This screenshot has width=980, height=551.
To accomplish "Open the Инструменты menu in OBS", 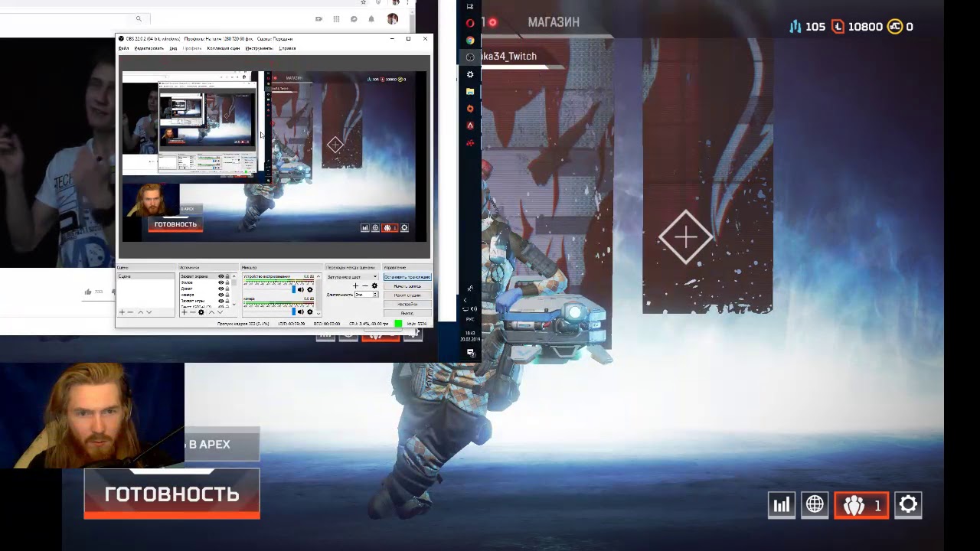I will click(x=259, y=48).
